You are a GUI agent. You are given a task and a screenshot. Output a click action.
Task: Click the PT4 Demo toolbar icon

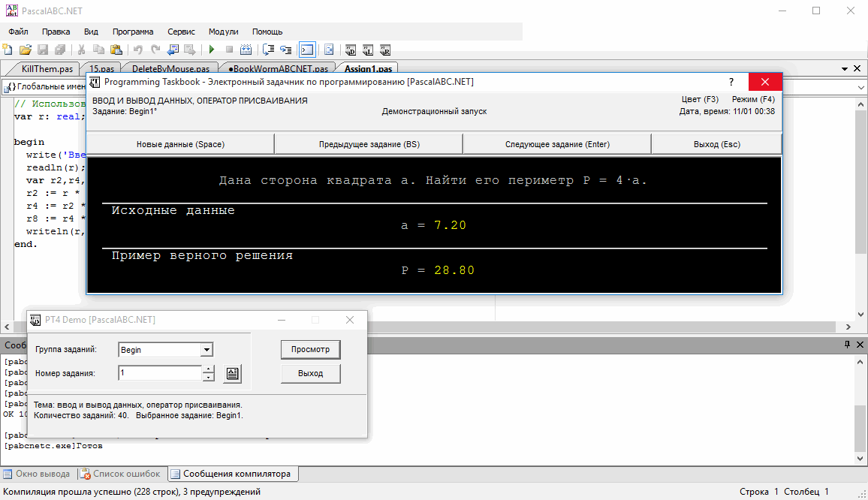click(351, 50)
